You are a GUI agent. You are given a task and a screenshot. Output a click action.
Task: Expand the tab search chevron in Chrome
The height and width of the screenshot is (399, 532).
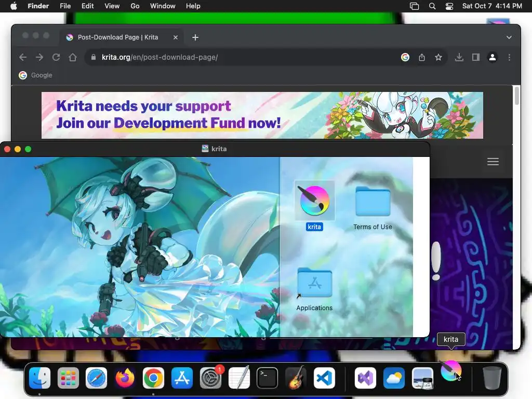tap(509, 37)
